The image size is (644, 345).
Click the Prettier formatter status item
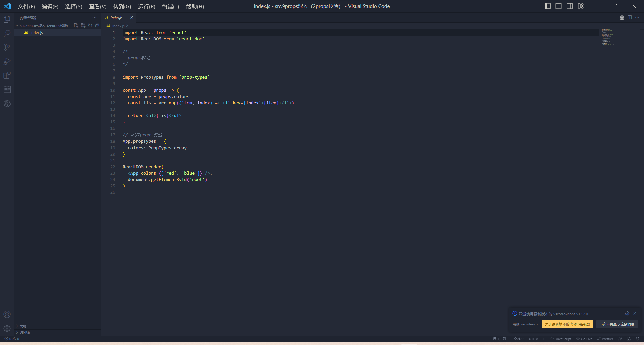605,339
